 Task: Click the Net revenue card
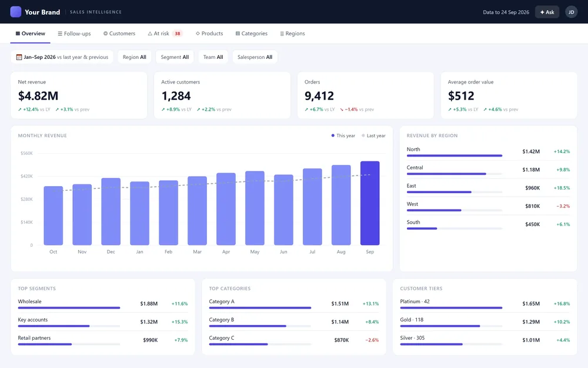tap(79, 95)
